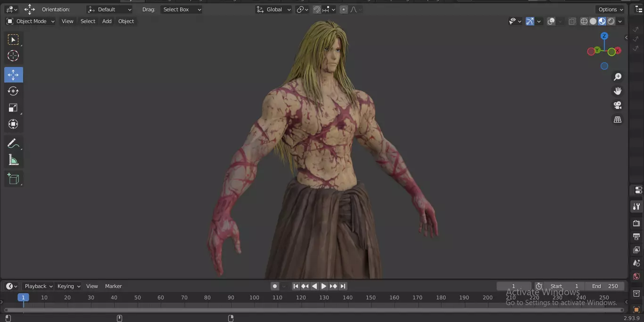Viewport: 644px width, 322px height.
Task: Open viewport View menu
Action: 67,21
